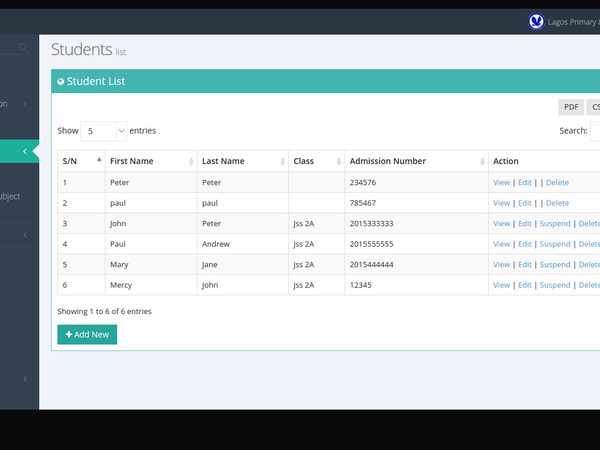The height and width of the screenshot is (450, 600).
Task: Suspend student Paul Andrew
Action: pos(555,244)
